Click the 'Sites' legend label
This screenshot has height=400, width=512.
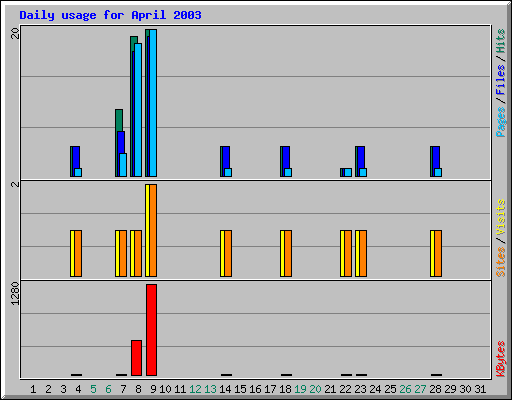pyautogui.click(x=501, y=262)
